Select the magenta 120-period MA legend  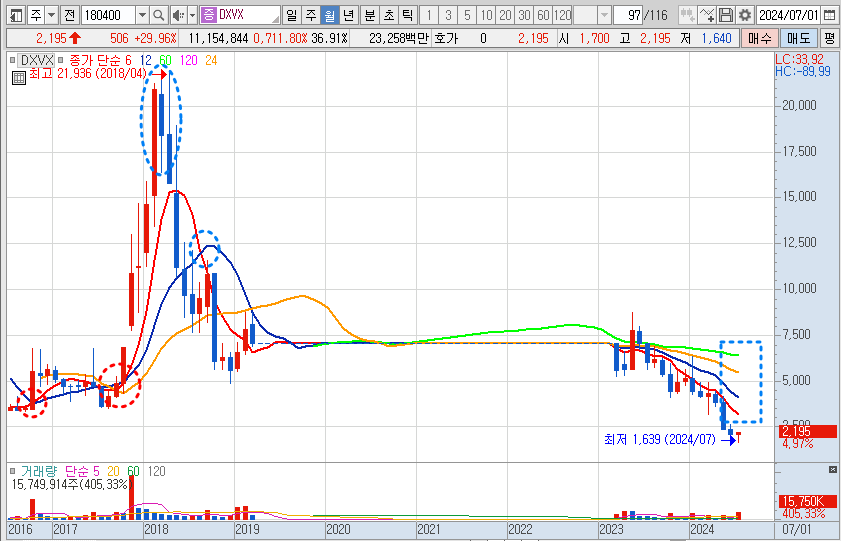[188, 60]
